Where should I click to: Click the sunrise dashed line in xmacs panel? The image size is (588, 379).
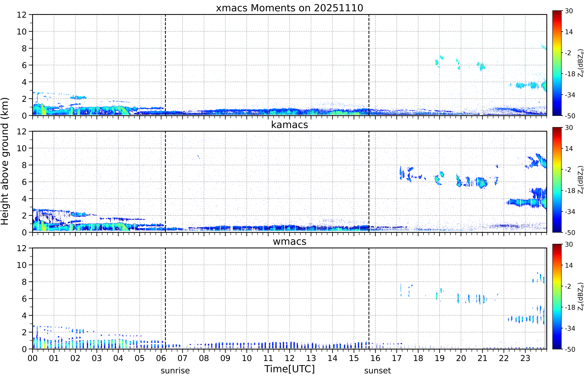[165, 65]
